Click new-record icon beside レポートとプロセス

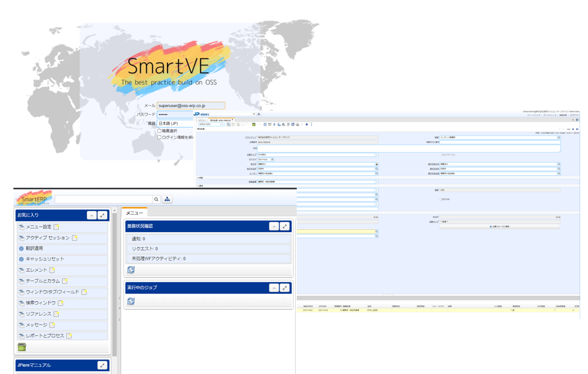pos(69,336)
